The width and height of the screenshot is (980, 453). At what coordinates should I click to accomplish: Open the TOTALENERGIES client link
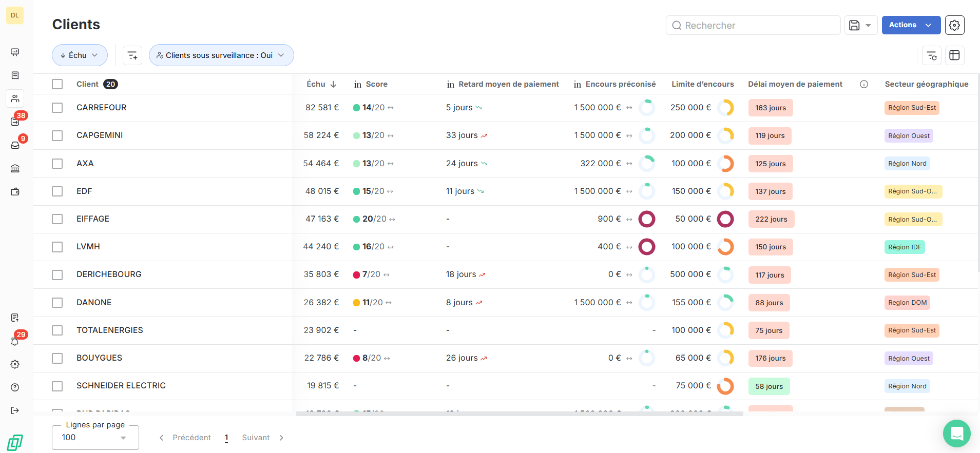(x=110, y=330)
